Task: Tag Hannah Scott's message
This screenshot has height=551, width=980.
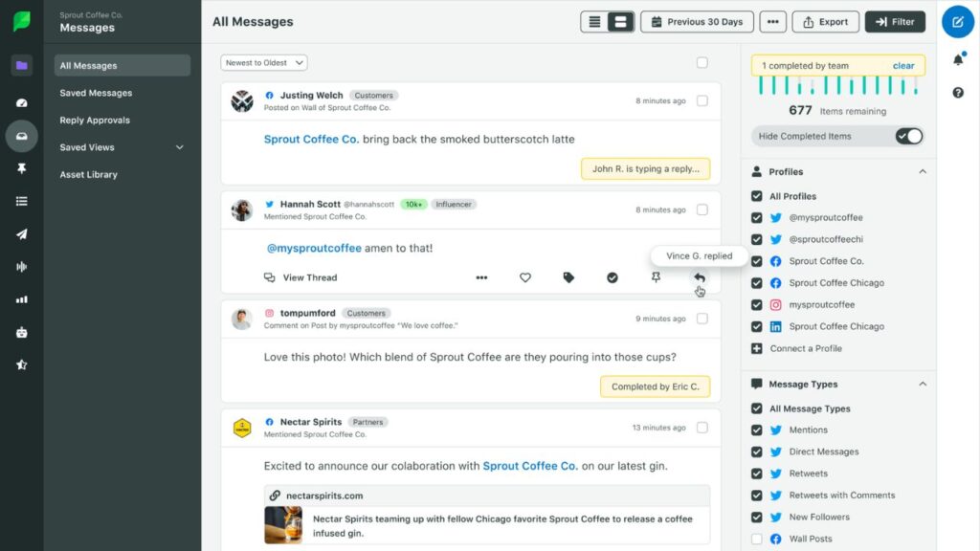Action: point(568,277)
